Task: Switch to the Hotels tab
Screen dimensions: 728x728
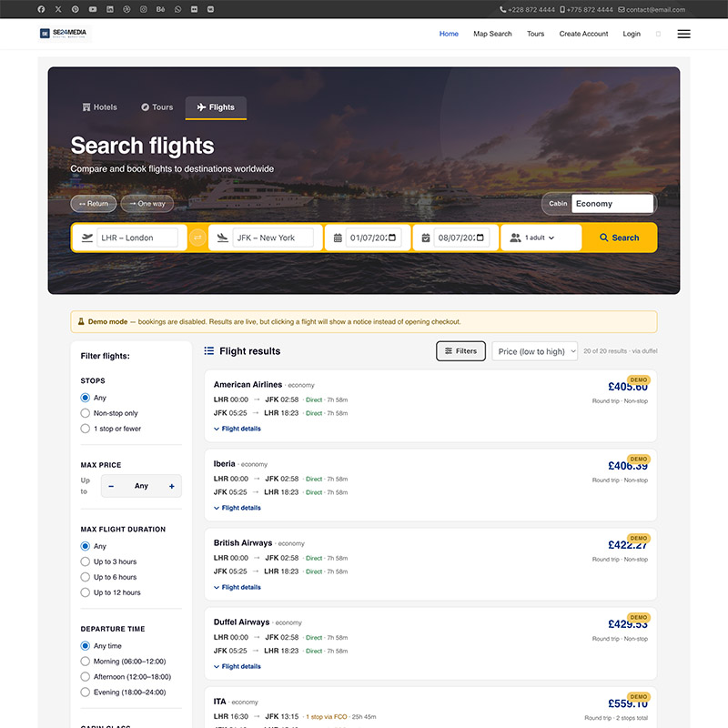Action: point(100,107)
